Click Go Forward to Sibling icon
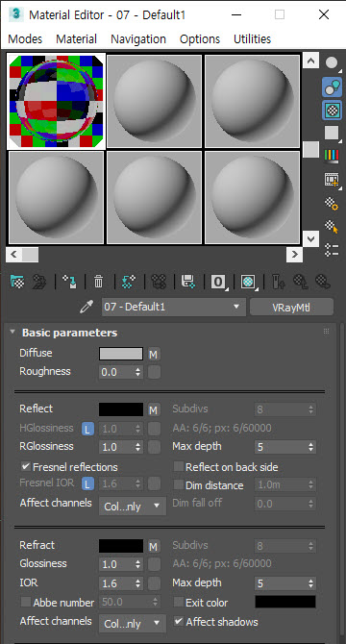The width and height of the screenshot is (346, 644). (x=323, y=282)
